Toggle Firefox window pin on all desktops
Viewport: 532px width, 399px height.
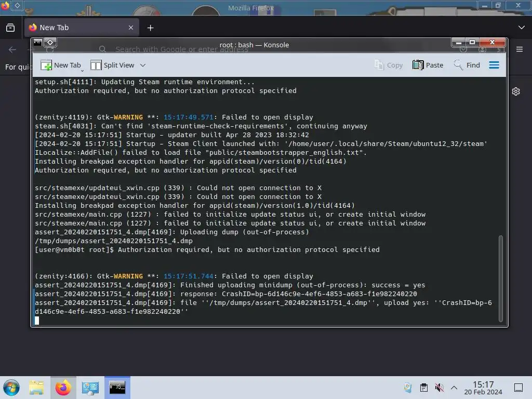pos(17,5)
